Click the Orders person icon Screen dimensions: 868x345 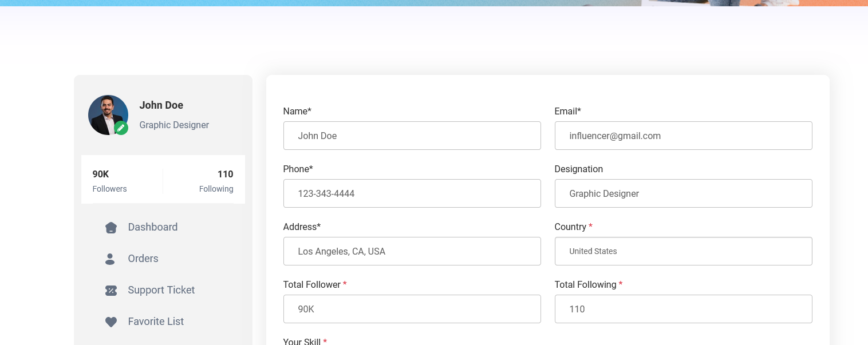click(x=110, y=259)
